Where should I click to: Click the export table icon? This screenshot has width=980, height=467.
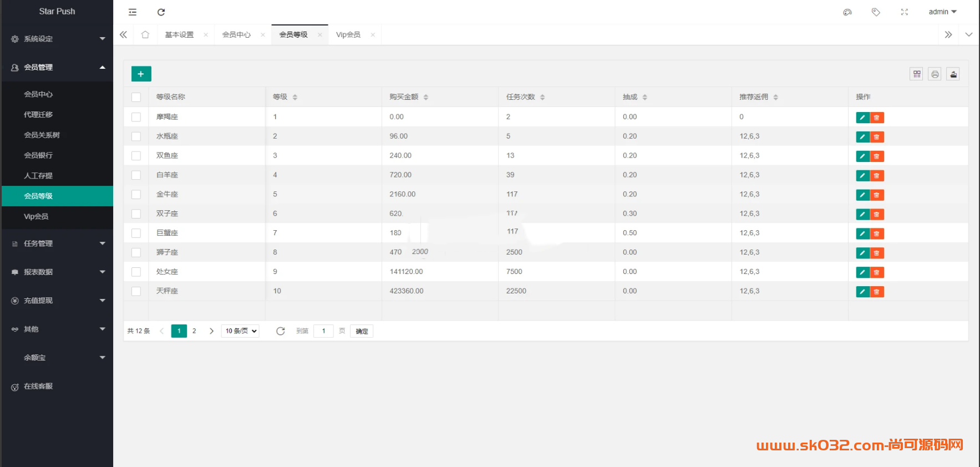[953, 74]
